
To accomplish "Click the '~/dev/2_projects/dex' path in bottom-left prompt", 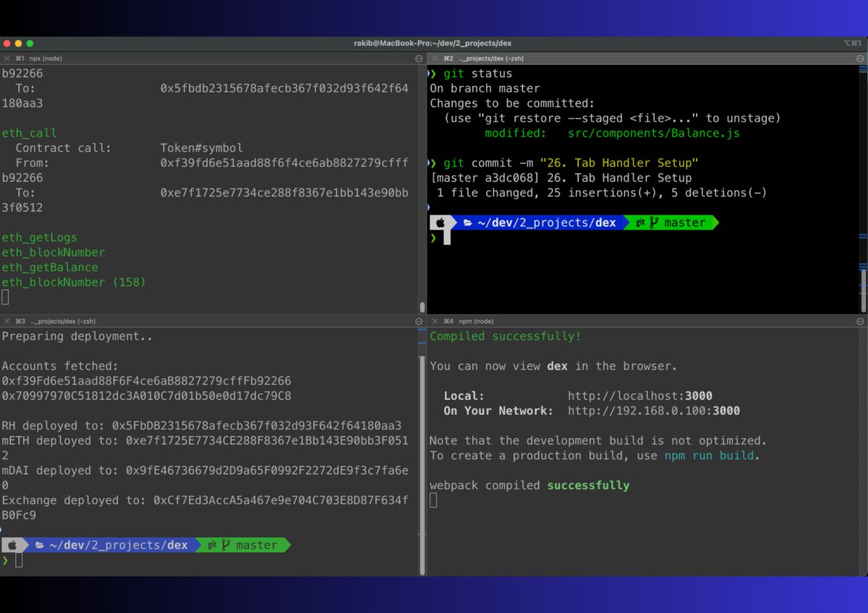I will (x=119, y=545).
